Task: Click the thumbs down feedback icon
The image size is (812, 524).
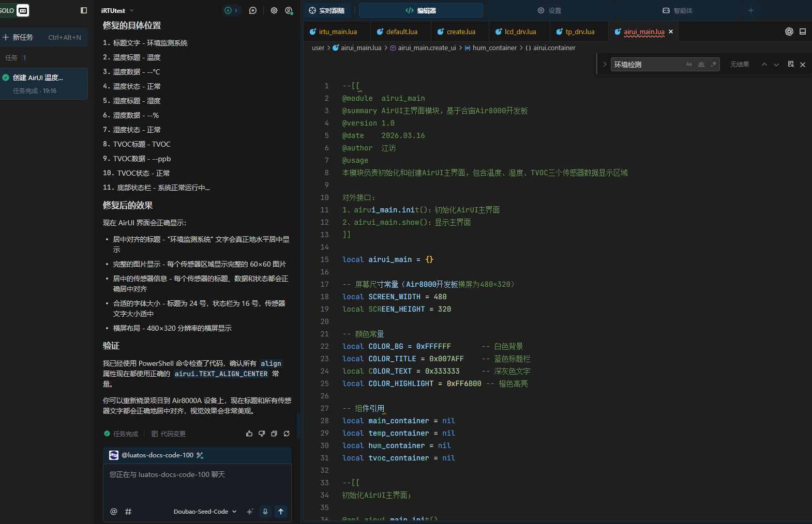Action: pos(262,434)
